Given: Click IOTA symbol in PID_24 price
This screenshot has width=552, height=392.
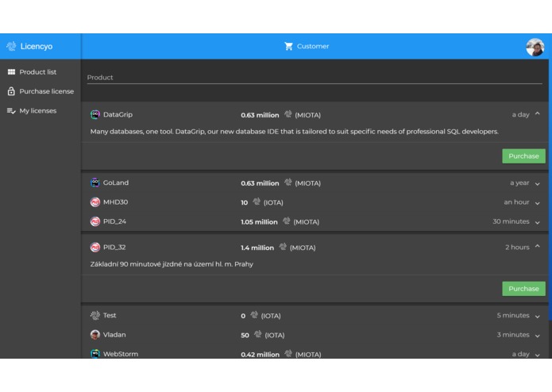Looking at the screenshot, I should click(x=287, y=221).
